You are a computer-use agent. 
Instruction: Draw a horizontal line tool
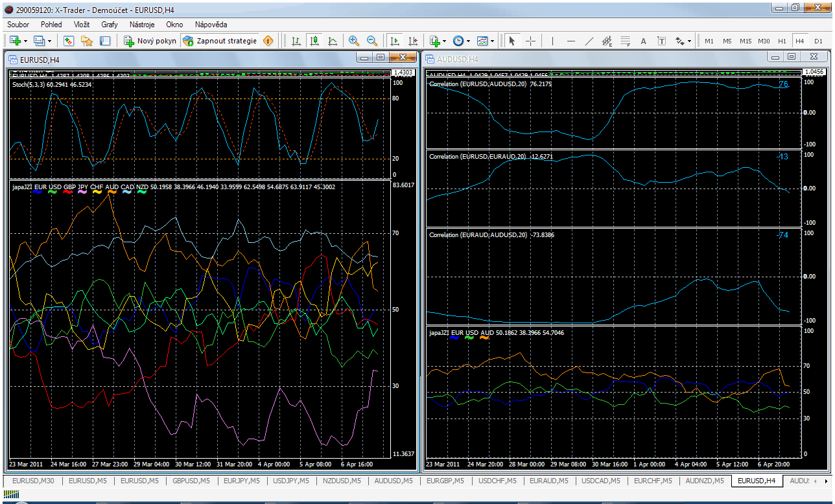570,41
